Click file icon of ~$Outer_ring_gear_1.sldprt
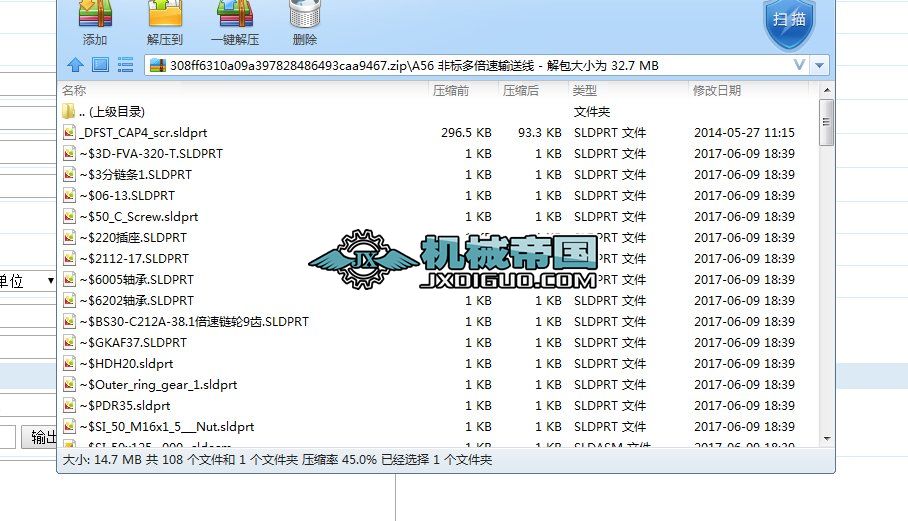The width and height of the screenshot is (908, 521). coord(69,384)
